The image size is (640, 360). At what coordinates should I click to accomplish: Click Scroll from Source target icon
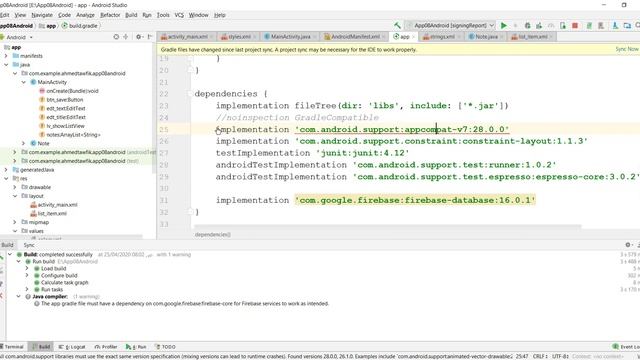tap(116, 37)
